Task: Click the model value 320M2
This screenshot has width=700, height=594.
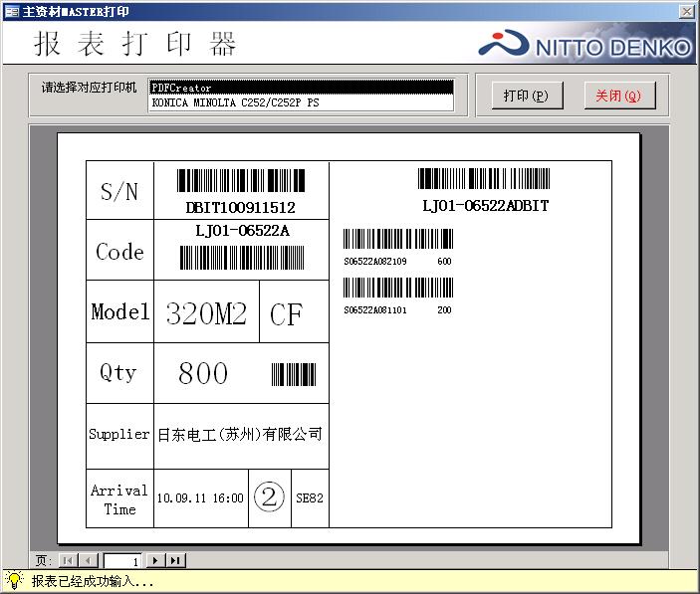Action: 206,313
